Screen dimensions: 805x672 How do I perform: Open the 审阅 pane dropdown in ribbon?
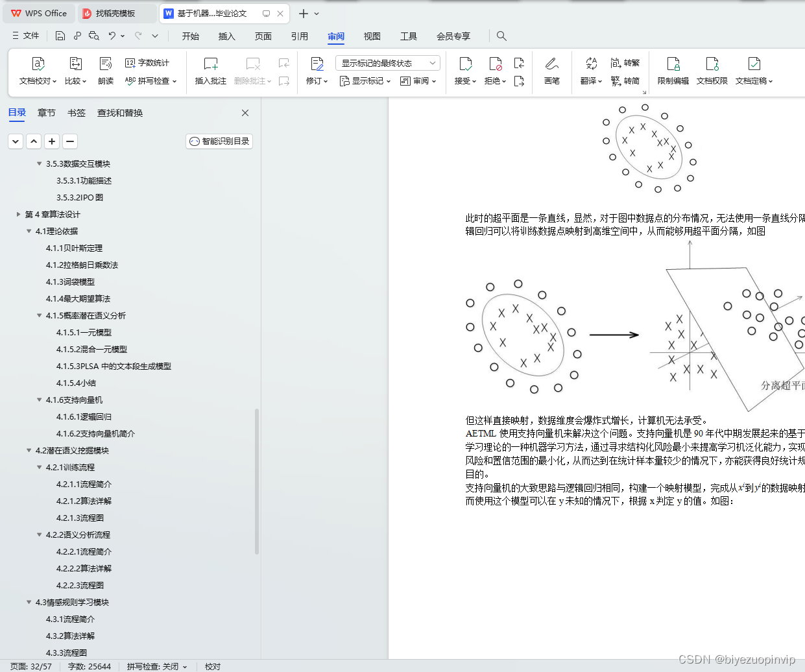coord(418,81)
